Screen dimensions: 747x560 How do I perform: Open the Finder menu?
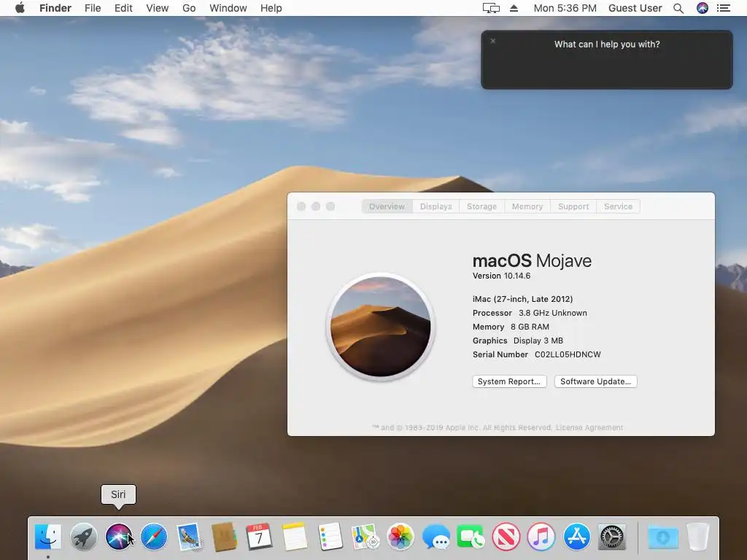click(55, 8)
